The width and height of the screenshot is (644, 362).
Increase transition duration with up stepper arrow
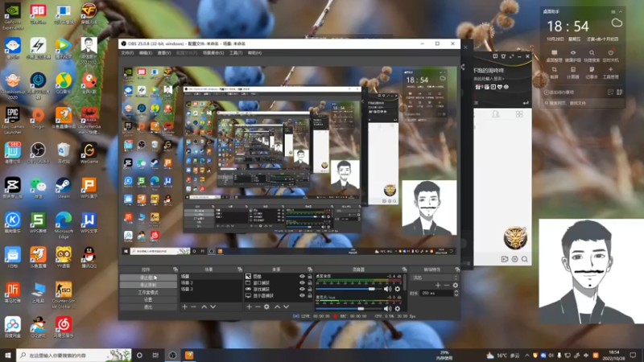pyautogui.click(x=456, y=291)
